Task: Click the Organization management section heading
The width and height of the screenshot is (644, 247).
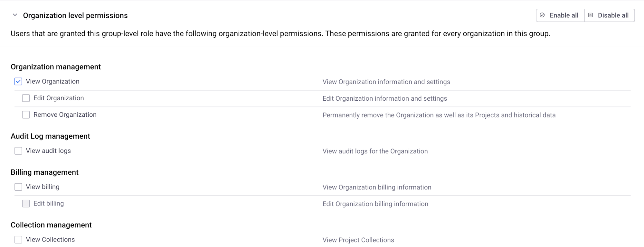Action: point(56,67)
